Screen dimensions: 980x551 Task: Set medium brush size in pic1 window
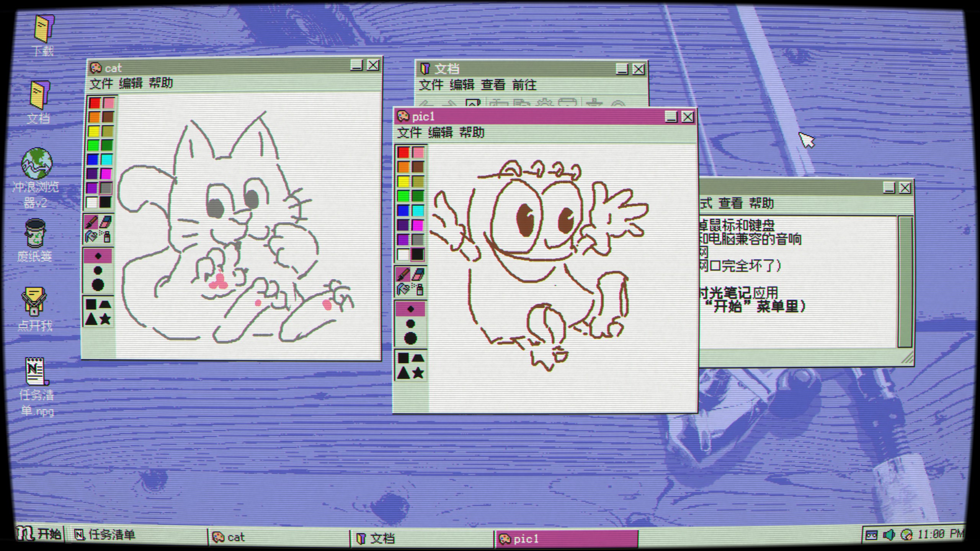tap(410, 324)
